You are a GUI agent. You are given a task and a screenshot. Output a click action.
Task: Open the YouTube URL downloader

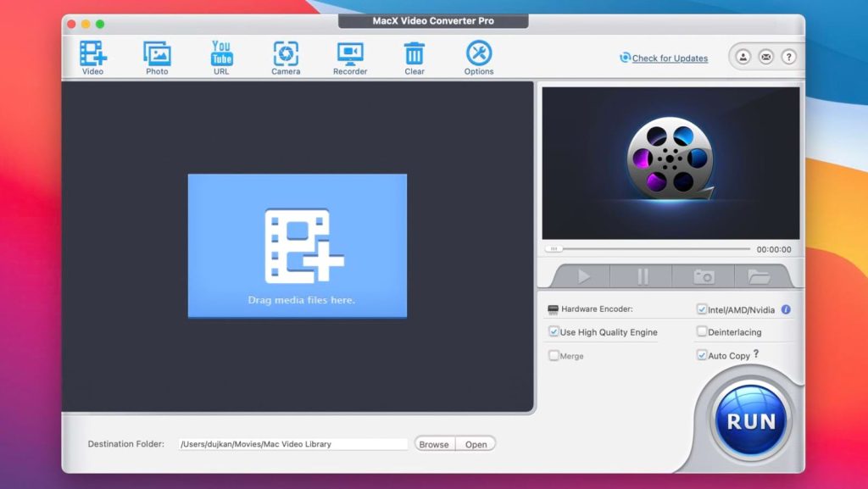tap(221, 58)
